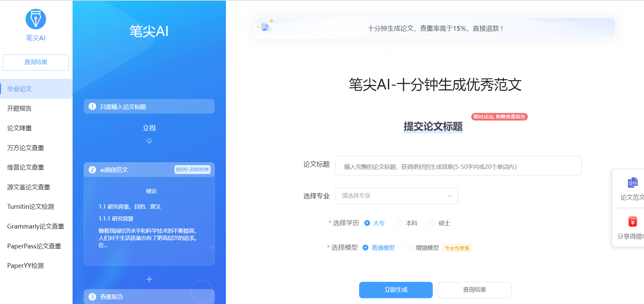
Task: Open 维普论文查重 in the sidebar
Action: (x=36, y=167)
